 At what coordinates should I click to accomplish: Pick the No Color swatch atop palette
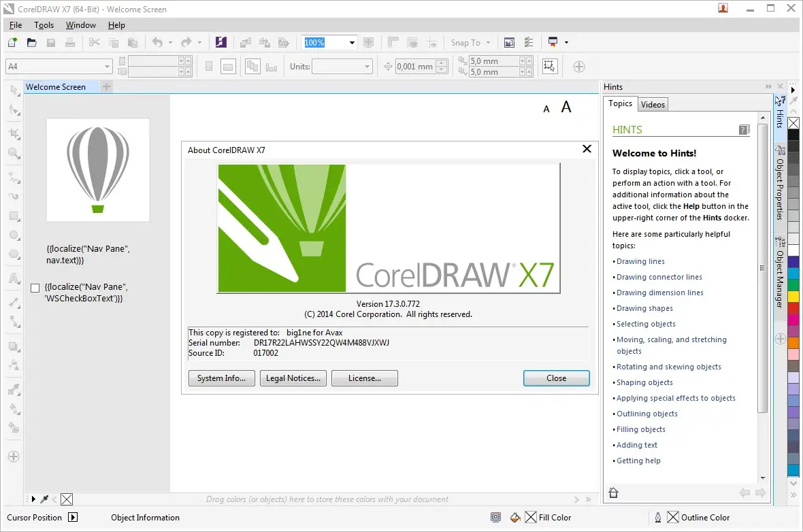[793, 123]
